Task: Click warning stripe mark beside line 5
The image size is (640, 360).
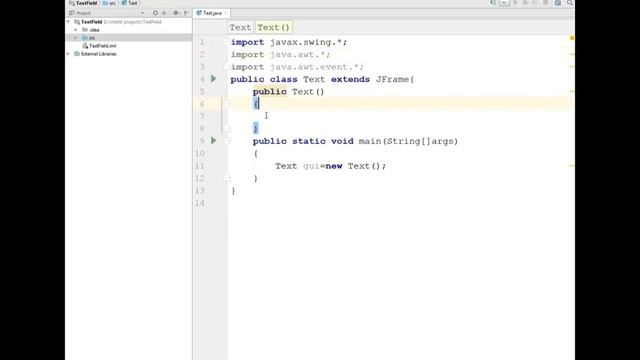Action: (572, 91)
